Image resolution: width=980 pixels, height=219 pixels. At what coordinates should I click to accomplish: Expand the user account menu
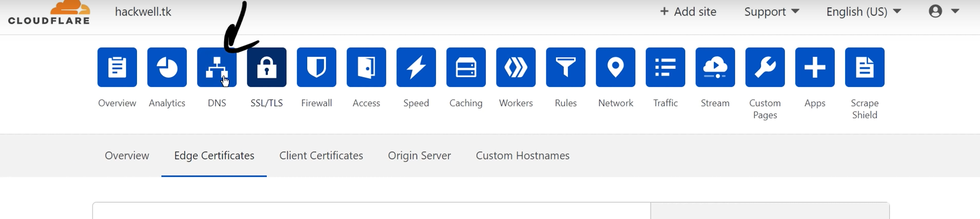(944, 11)
